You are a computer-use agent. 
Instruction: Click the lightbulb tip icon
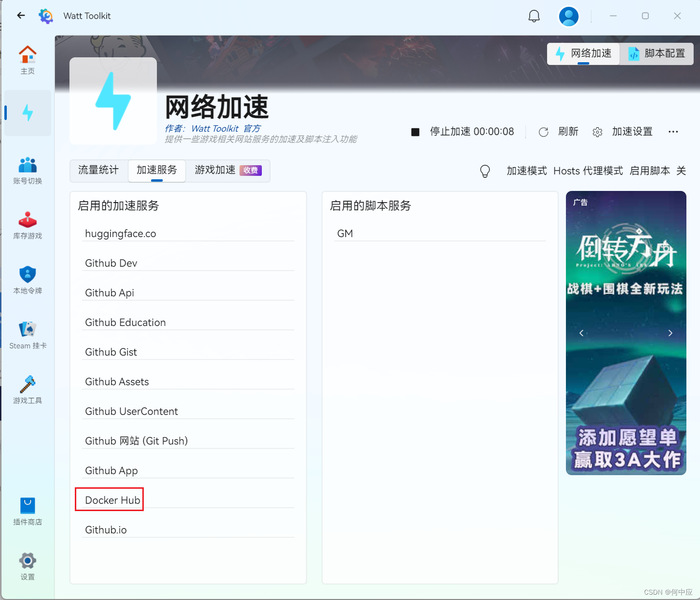(x=485, y=171)
